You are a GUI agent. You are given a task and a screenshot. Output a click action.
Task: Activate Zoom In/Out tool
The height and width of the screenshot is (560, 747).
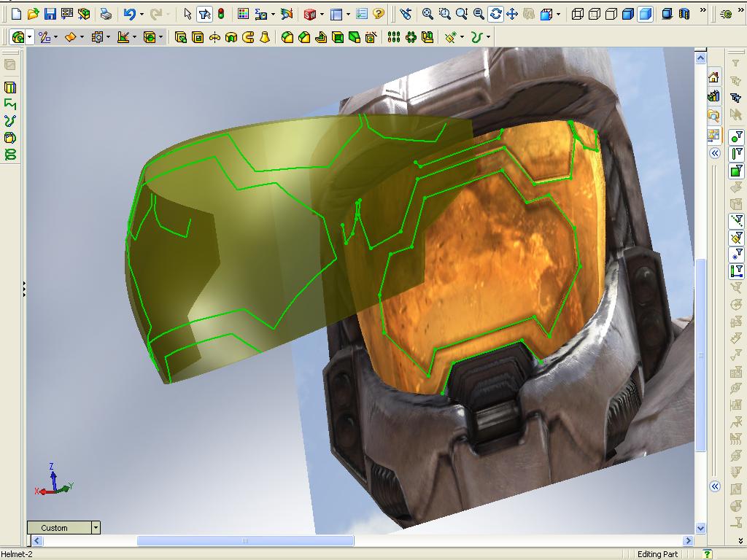(x=461, y=14)
